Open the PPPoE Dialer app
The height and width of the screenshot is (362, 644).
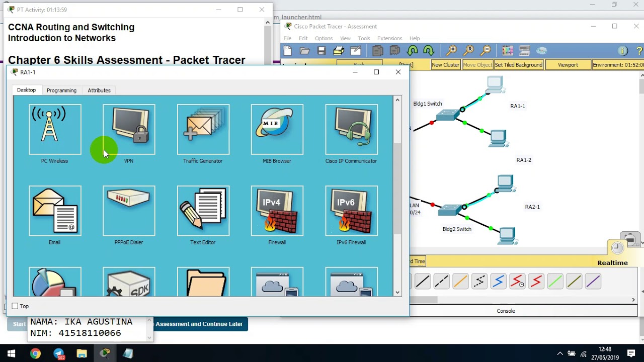(x=129, y=211)
